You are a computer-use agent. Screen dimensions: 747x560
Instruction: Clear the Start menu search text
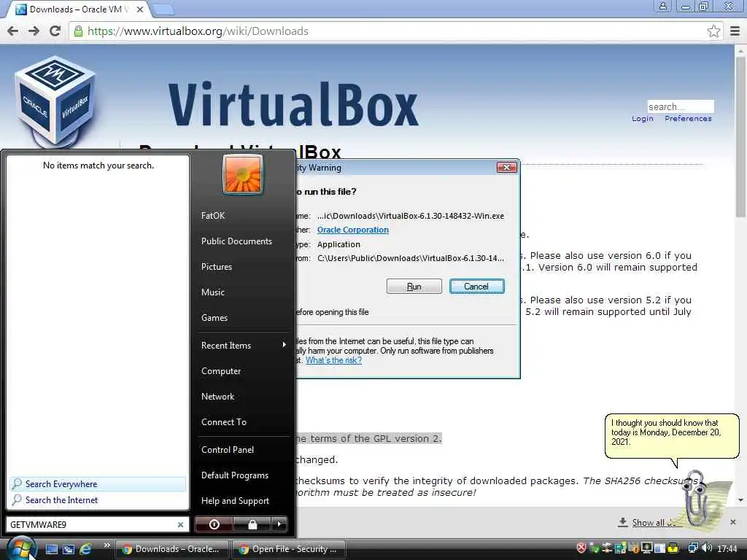tap(181, 524)
